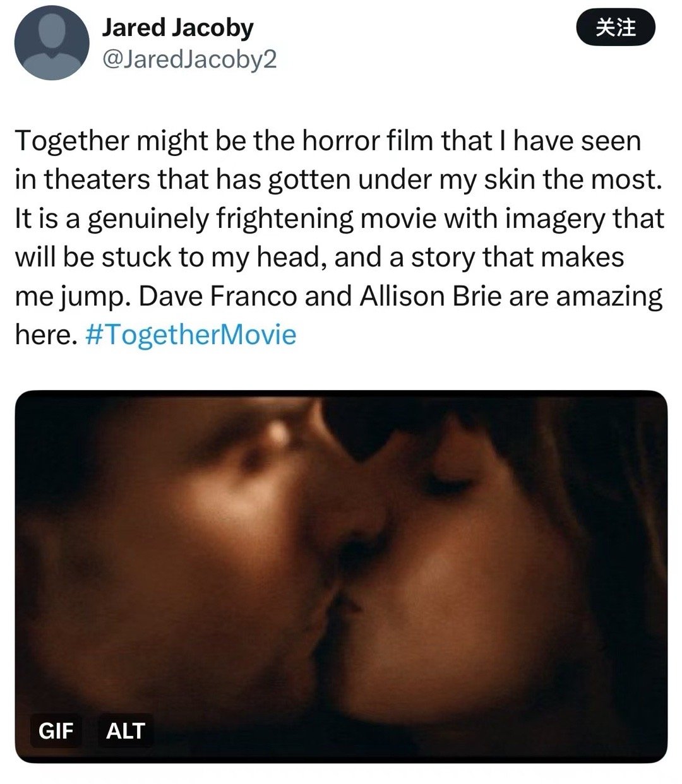
Task: Click the tweet's first line starting with "Together might be"
Action: (x=328, y=141)
